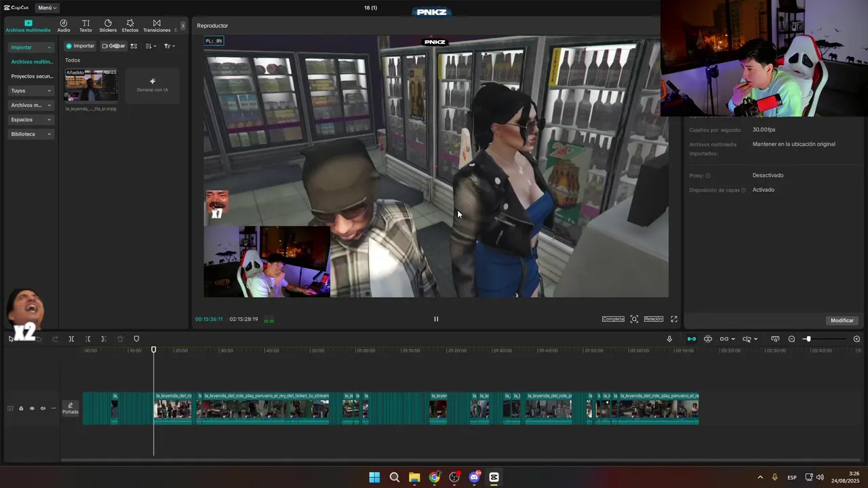Expand the Biblioteca section

tap(31, 134)
